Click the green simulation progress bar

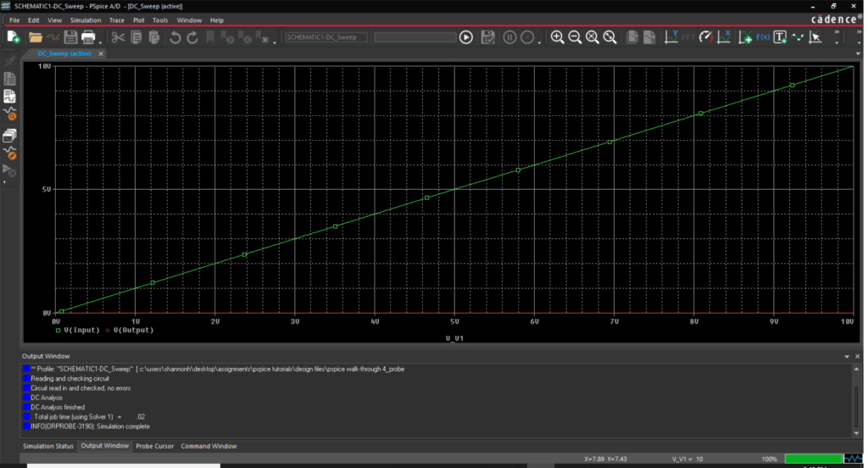click(813, 459)
